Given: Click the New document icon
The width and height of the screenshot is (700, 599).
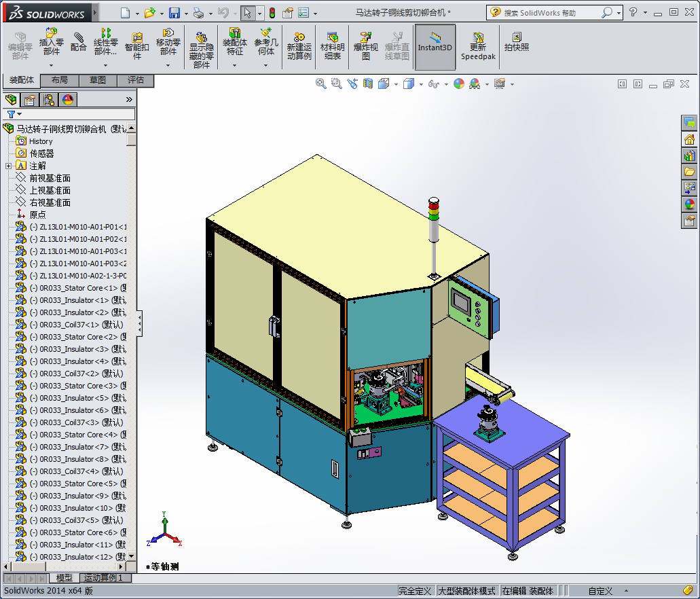Looking at the screenshot, I should click(126, 13).
